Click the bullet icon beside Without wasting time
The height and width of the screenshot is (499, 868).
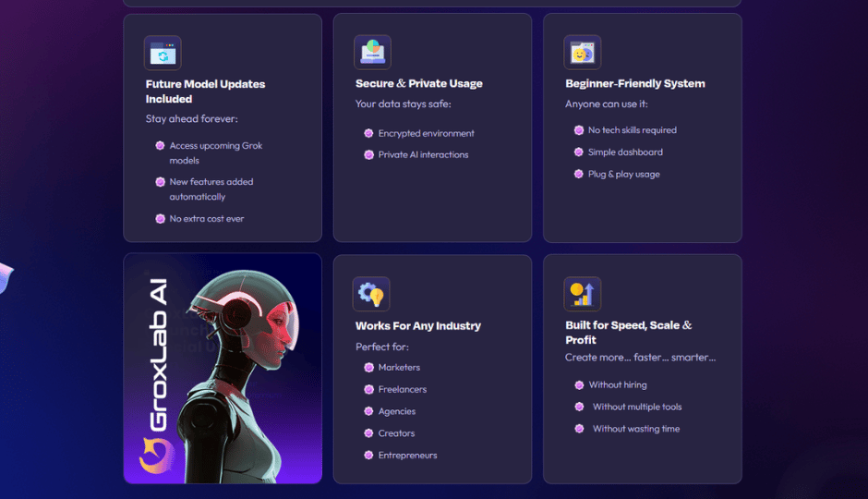(x=579, y=429)
